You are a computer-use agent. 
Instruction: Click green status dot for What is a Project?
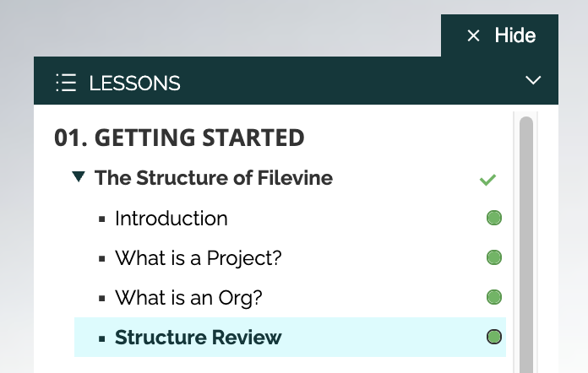point(494,257)
